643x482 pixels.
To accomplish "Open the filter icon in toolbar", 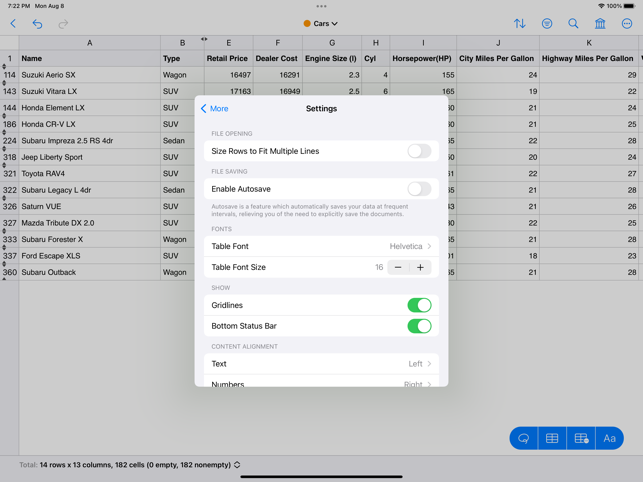I will tap(547, 23).
